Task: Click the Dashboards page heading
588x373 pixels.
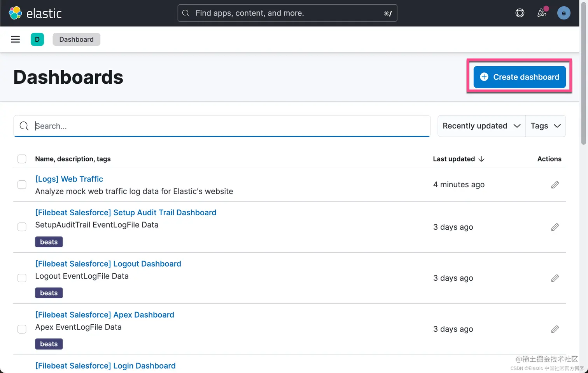Action: 68,77
